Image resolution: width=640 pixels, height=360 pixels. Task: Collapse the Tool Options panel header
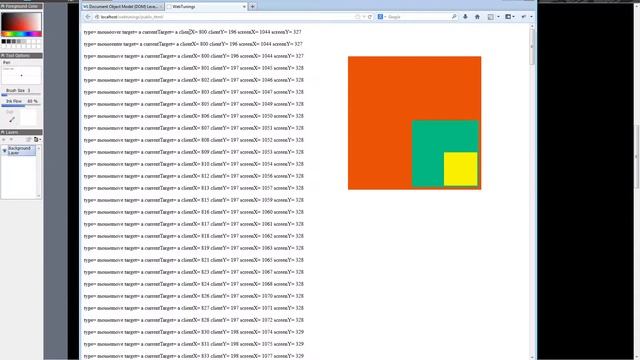[21, 56]
